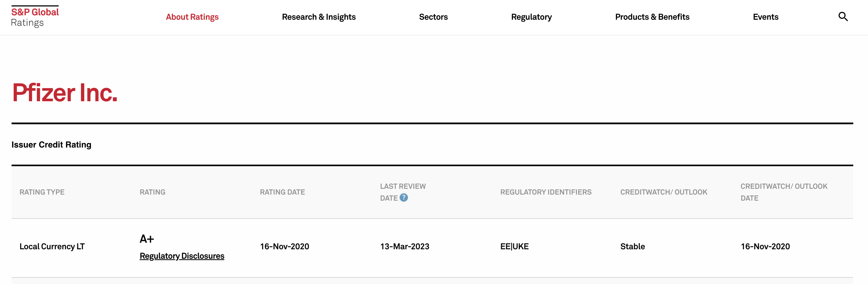Select the A+ rating value
The width and height of the screenshot is (868, 284).
pyautogui.click(x=147, y=239)
